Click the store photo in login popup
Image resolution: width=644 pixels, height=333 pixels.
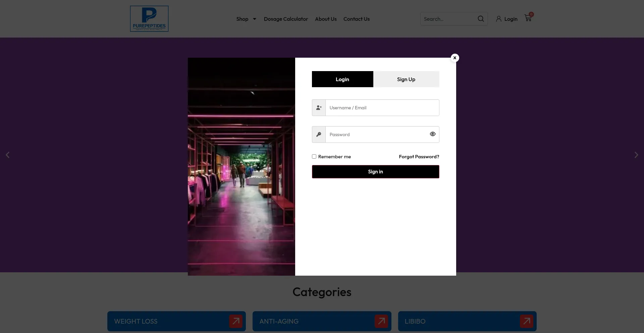pos(241,167)
